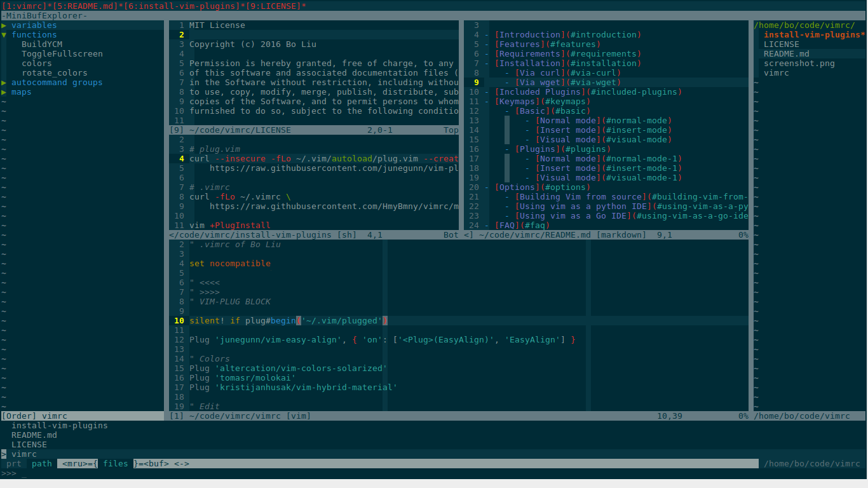
Task: Select LICENSE in the CtrlP results
Action: tap(29, 445)
